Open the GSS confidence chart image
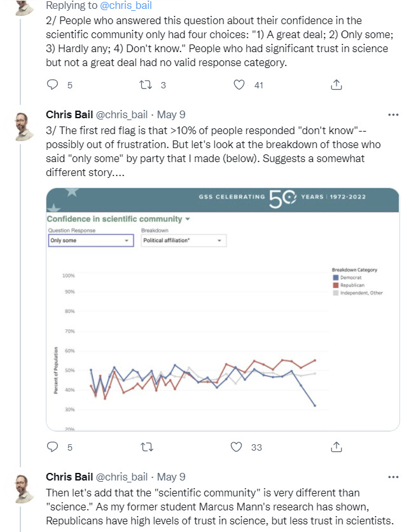 pos(223,310)
